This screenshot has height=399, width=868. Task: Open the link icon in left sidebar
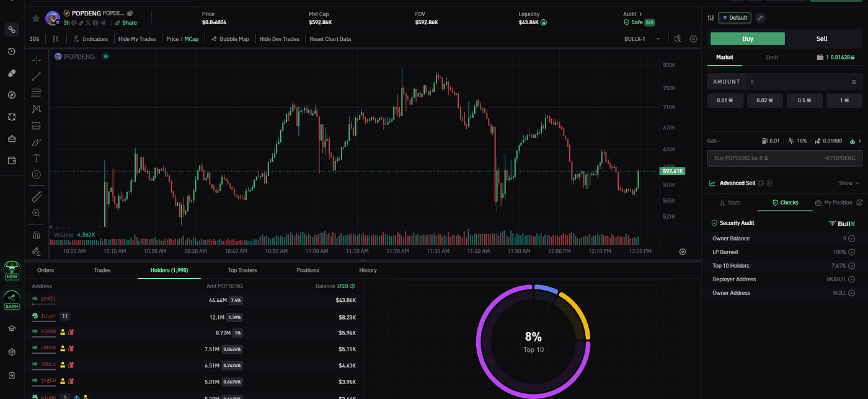12,30
